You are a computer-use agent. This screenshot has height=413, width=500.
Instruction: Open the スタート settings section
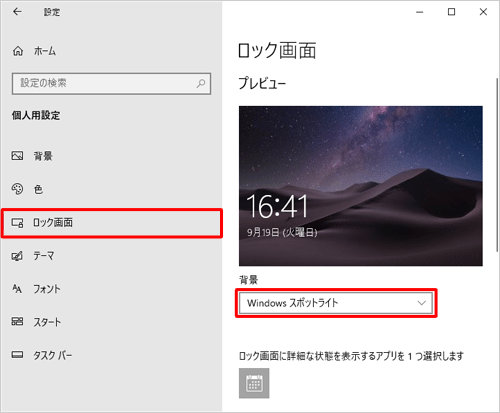point(111,322)
